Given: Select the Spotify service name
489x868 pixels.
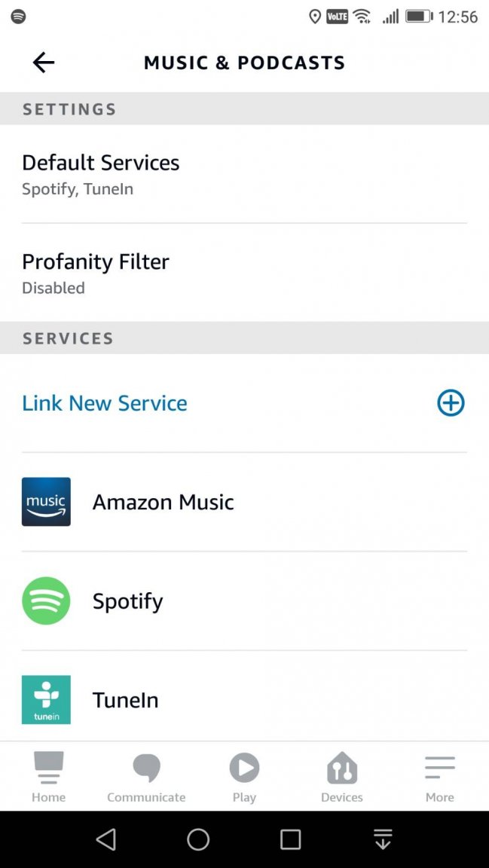Looking at the screenshot, I should pyautogui.click(x=128, y=601).
